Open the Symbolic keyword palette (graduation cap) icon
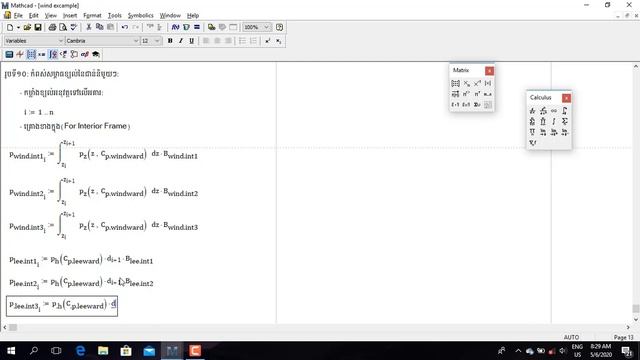This screenshot has height=360, width=640. pos(96,54)
